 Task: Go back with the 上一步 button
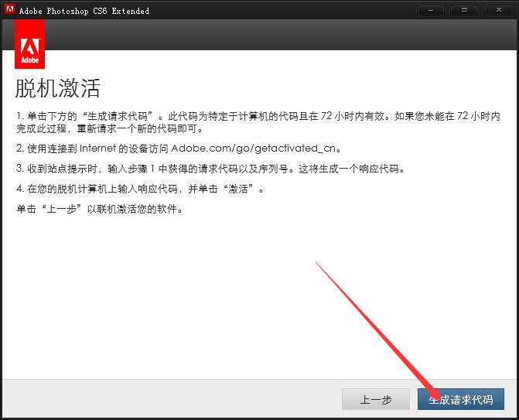376,399
